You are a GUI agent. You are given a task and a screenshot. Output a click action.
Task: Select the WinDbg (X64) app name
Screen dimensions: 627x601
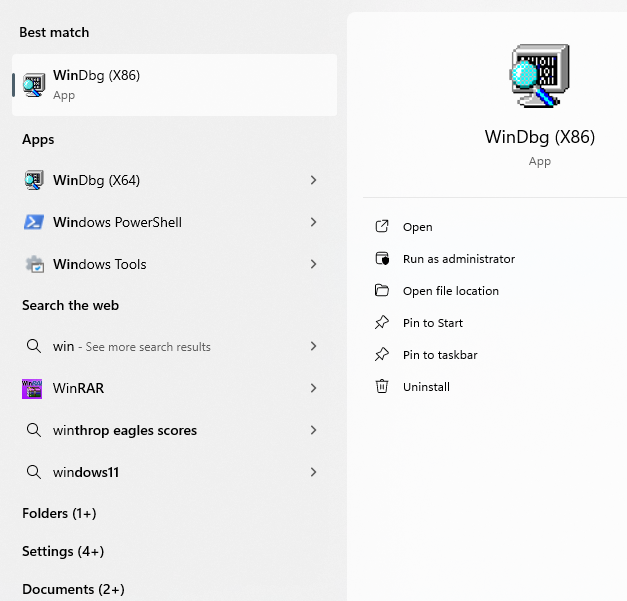[96, 180]
